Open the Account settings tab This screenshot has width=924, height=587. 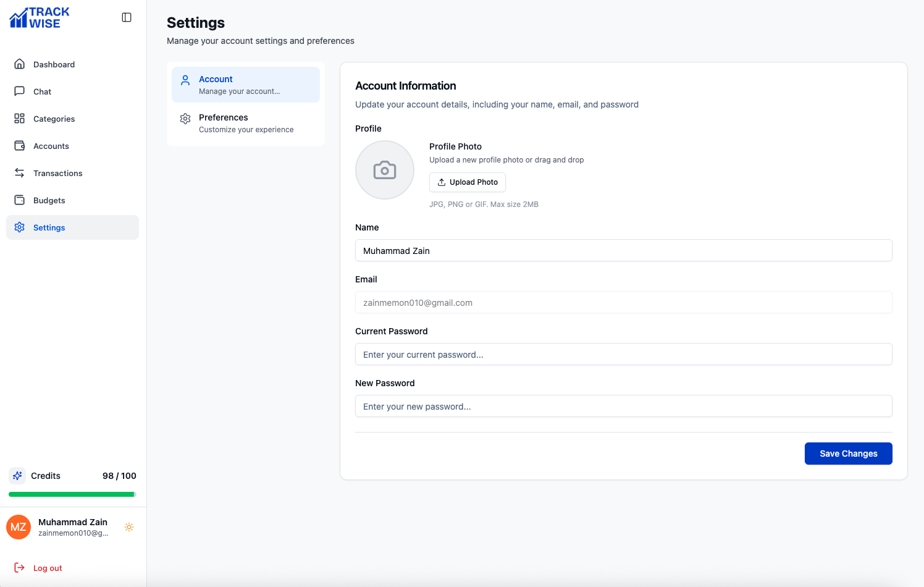tap(246, 84)
